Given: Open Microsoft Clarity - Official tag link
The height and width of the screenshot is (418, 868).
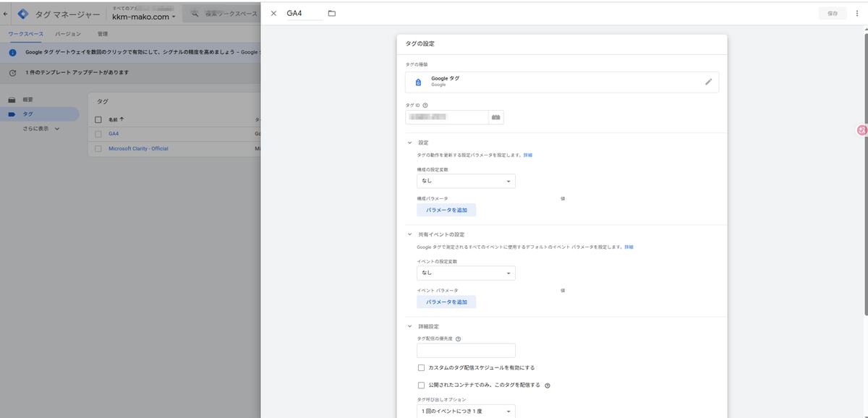Looking at the screenshot, I should click(x=138, y=148).
